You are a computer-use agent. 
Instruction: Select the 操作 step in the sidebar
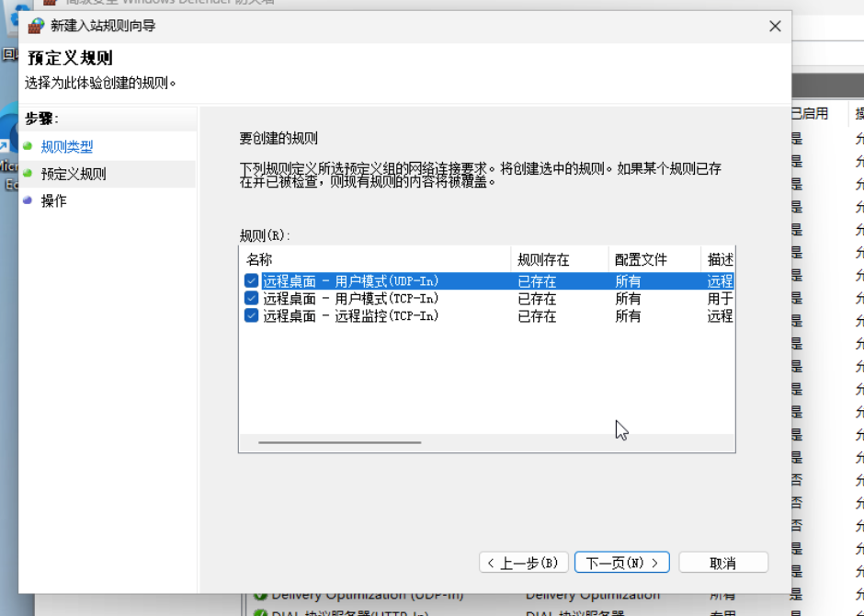coord(52,200)
